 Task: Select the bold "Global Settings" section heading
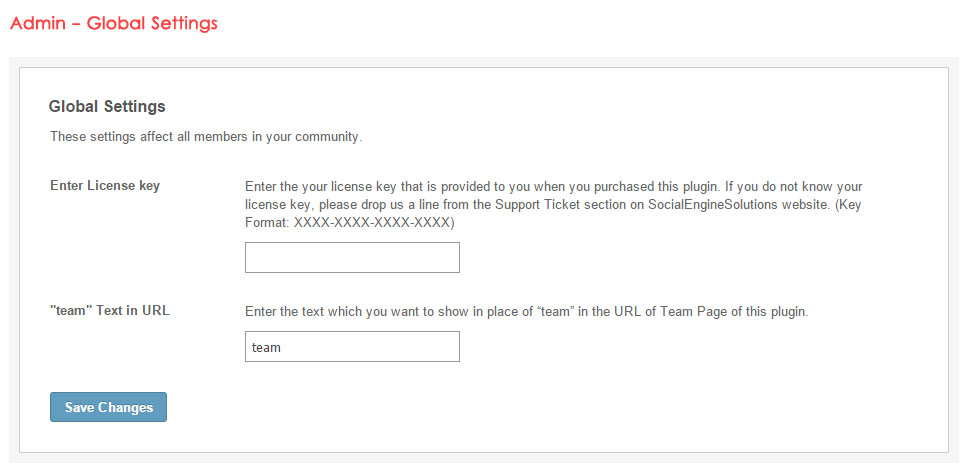107,106
